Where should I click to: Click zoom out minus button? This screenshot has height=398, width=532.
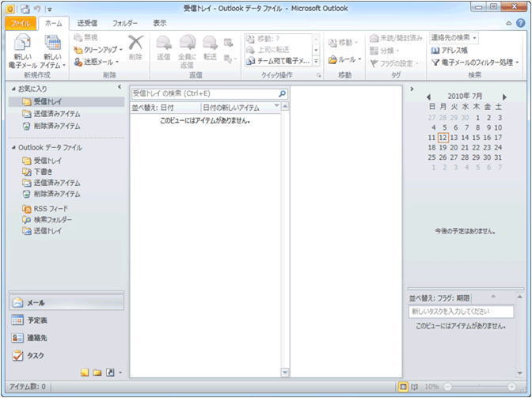point(448,387)
